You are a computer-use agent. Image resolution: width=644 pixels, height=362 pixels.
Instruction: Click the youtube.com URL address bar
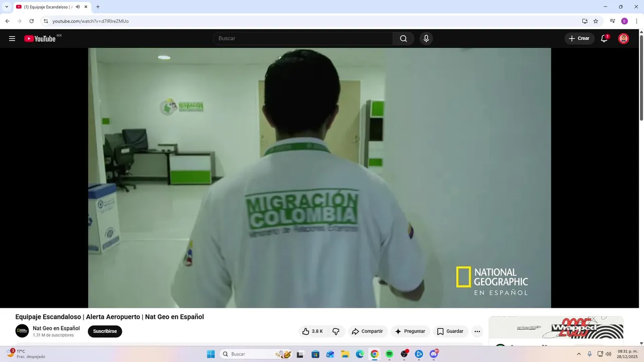pyautogui.click(x=91, y=21)
